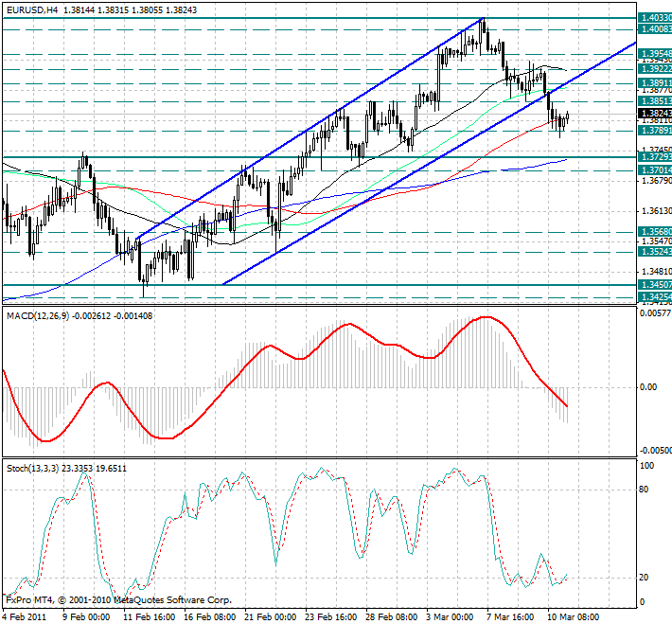Select the 1.37293 support level label
Image resolution: width=672 pixels, height=624 pixels.
[655, 158]
